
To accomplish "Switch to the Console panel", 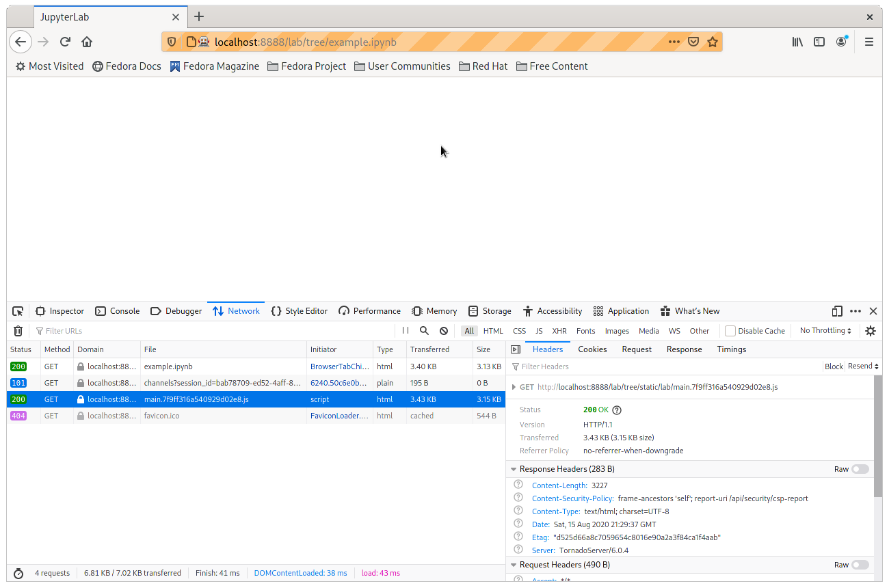I will pos(117,310).
